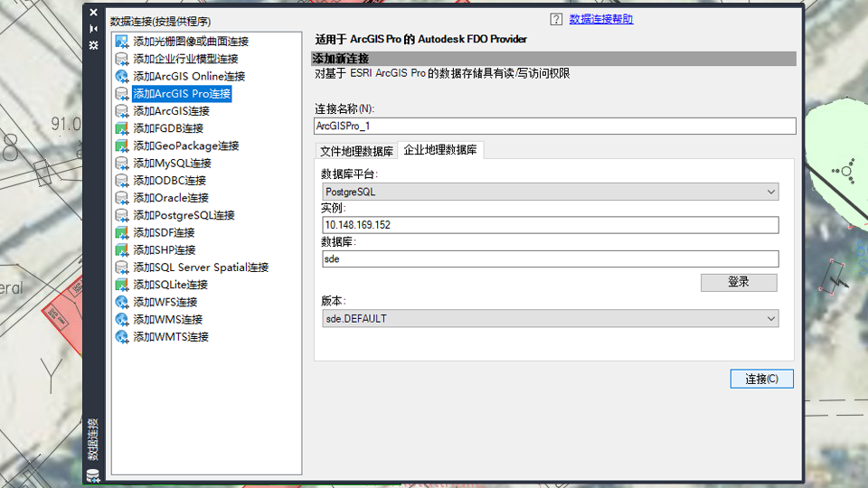
Task: Click the 连接名称 ArcGISPro_1 field
Action: click(x=554, y=127)
